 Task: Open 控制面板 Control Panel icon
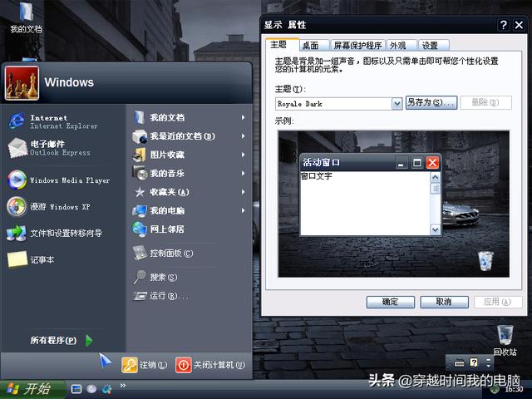point(140,253)
